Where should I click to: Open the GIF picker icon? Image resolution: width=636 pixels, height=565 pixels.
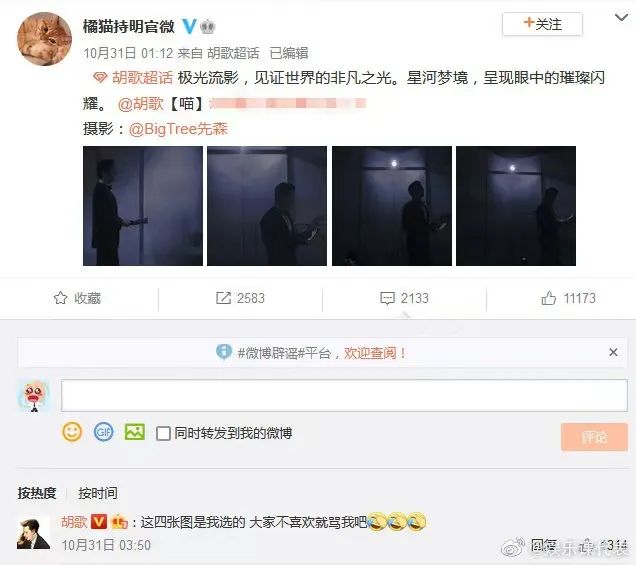[x=103, y=432]
